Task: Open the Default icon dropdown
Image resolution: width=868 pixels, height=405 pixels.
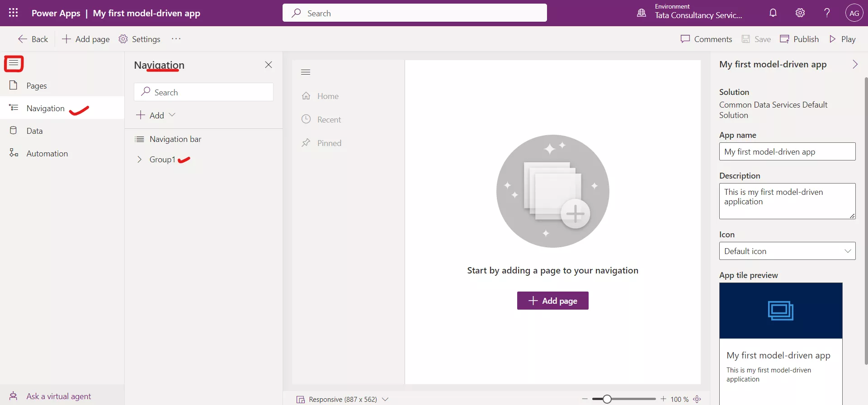Action: [787, 251]
